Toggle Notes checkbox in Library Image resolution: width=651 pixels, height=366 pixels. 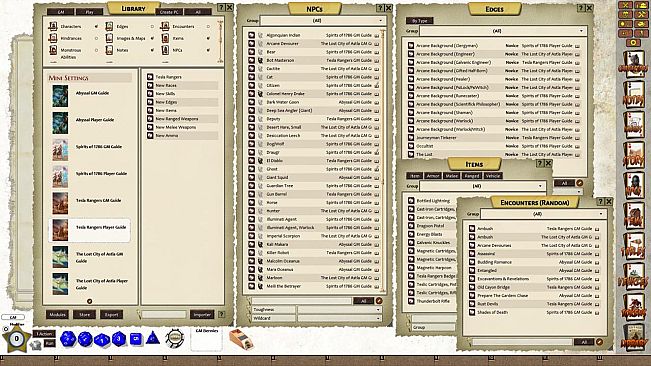coord(152,50)
